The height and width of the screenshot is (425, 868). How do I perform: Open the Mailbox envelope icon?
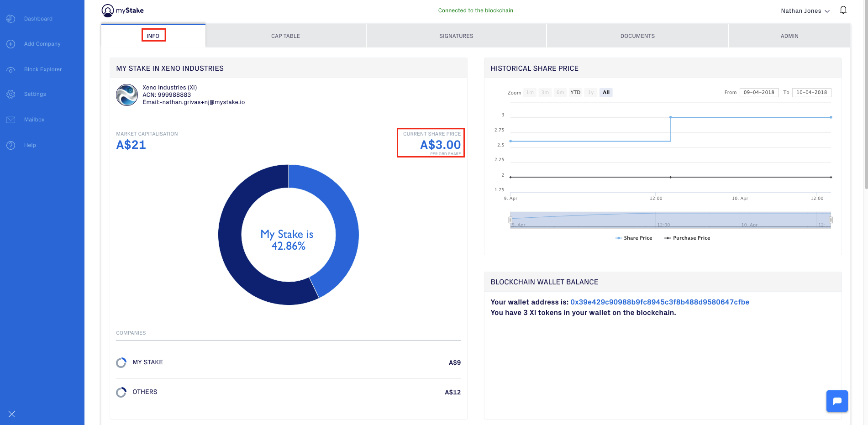[x=11, y=120]
